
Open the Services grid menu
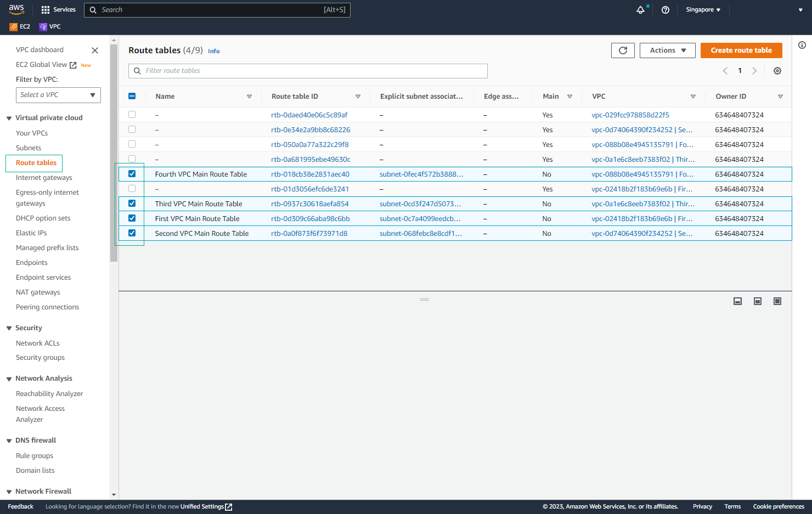[x=58, y=10]
